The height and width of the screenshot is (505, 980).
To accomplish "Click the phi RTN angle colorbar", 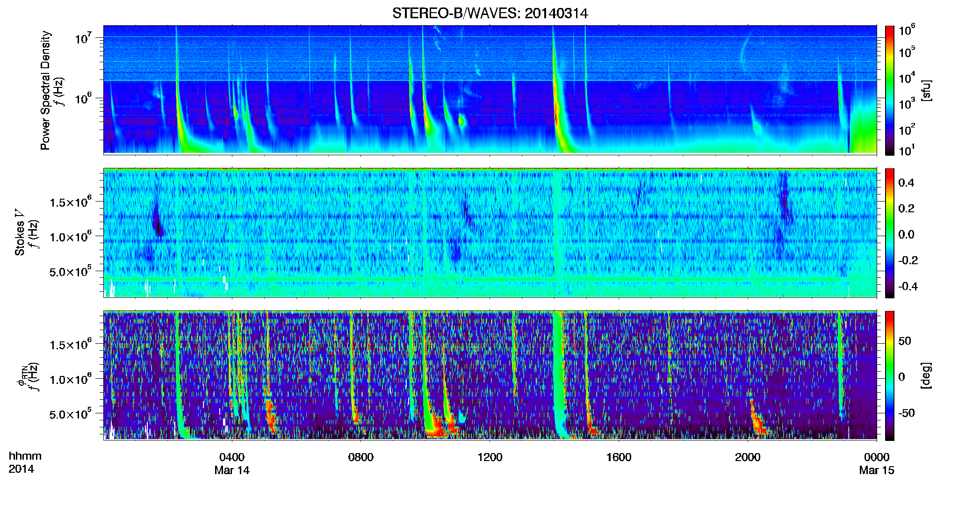I will click(x=890, y=375).
